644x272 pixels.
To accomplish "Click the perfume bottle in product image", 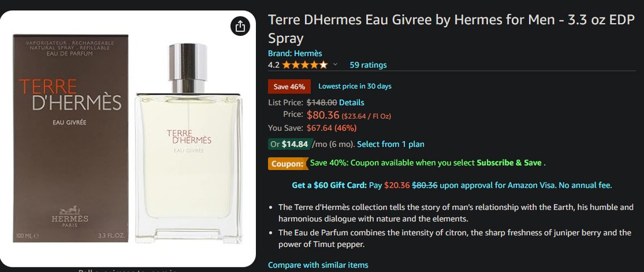I will [188, 143].
